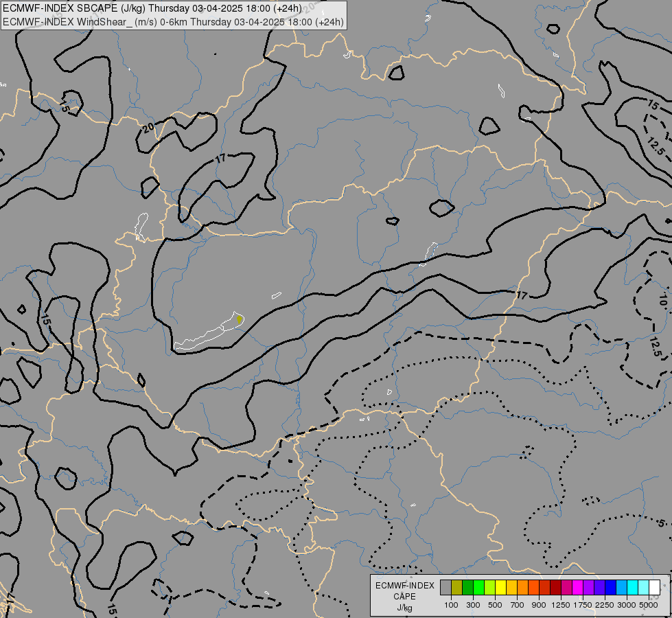This screenshot has width=672, height=618.
Task: Select the deep pink legend swatch
Action: pyautogui.click(x=566, y=588)
